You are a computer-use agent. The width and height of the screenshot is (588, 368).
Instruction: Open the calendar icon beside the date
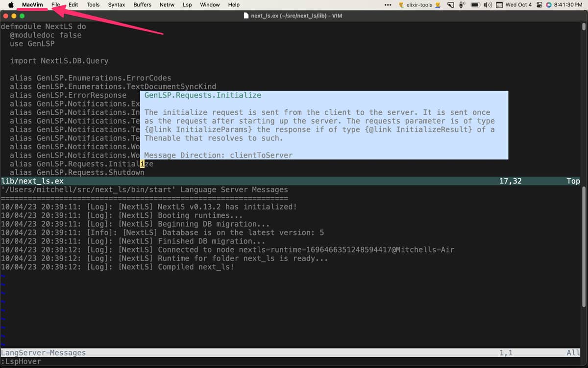coord(499,5)
